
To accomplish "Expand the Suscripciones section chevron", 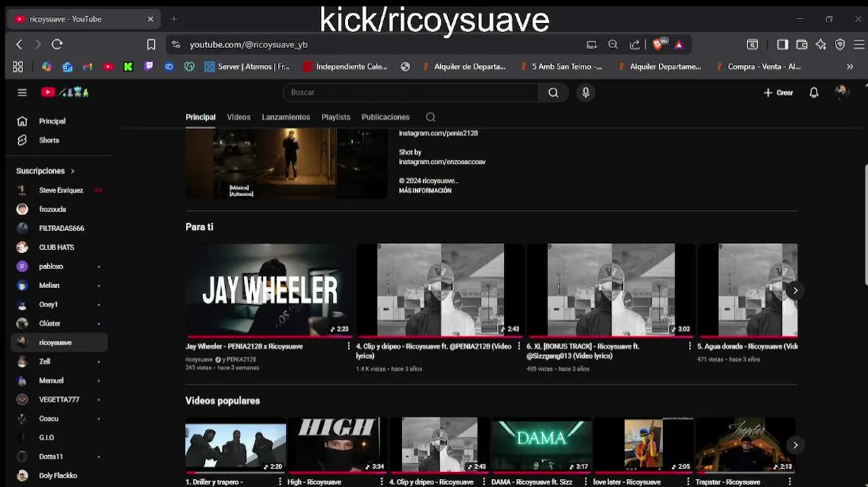I will click(x=72, y=171).
